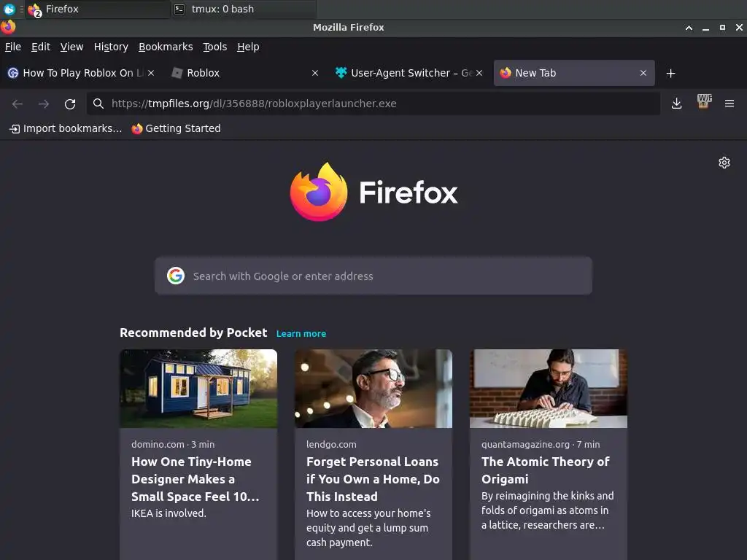Open the User-Agent Switcher extension icon
Viewport: 747px width, 560px height.
tap(704, 101)
